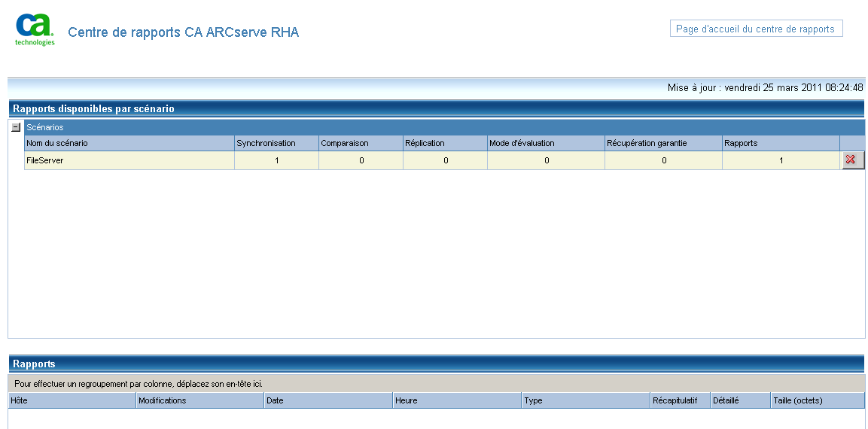Click the Récupération garantie column header

click(663, 143)
